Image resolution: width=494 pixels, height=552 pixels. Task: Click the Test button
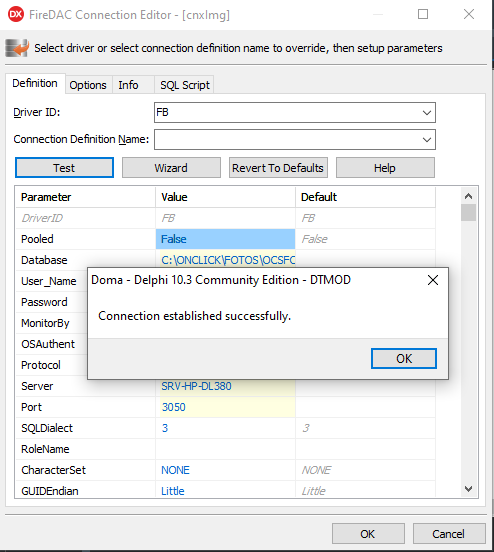64,168
